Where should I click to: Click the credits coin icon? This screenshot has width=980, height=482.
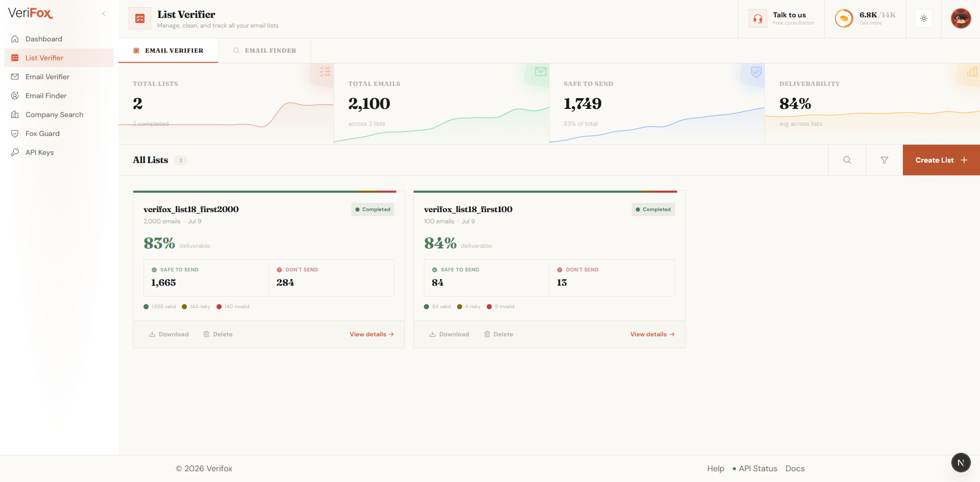[844, 18]
